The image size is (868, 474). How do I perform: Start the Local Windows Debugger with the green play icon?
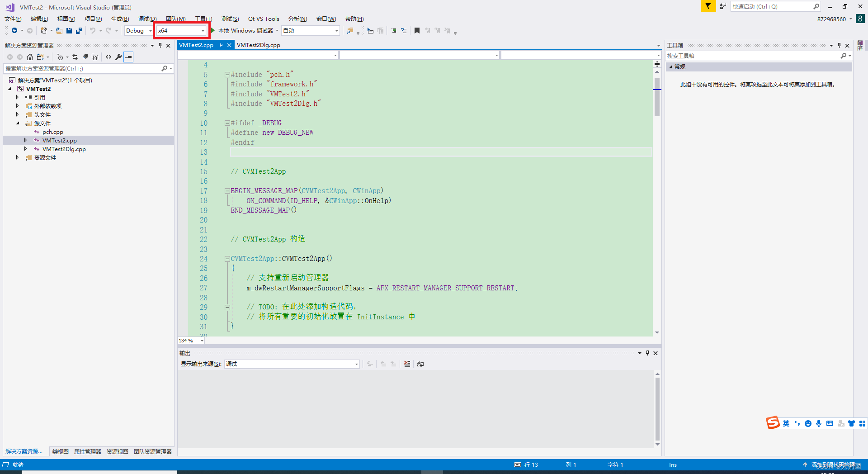pos(213,31)
